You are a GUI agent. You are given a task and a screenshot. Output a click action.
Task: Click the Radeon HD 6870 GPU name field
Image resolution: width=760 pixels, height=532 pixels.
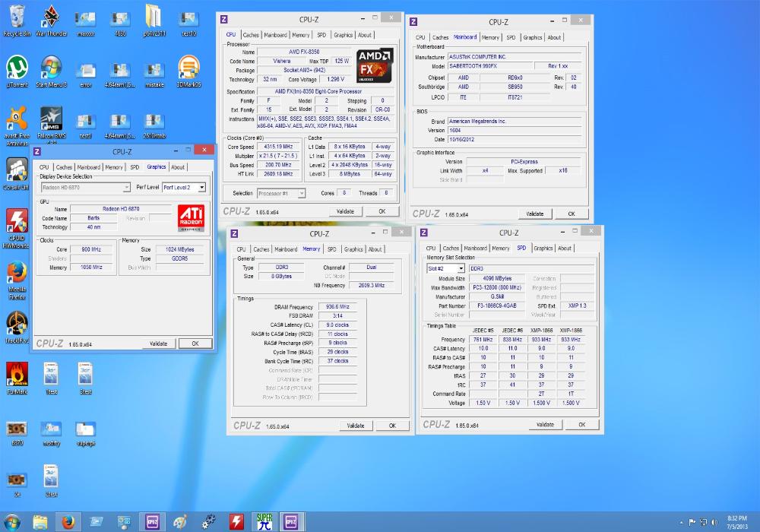121,209
